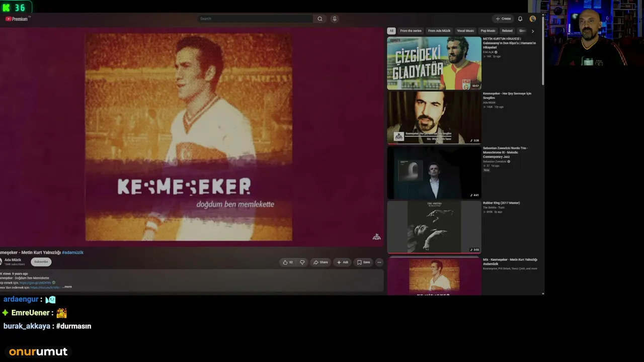Open the goo.gl link in the description
This screenshot has width=644, height=362.
click(x=35, y=283)
